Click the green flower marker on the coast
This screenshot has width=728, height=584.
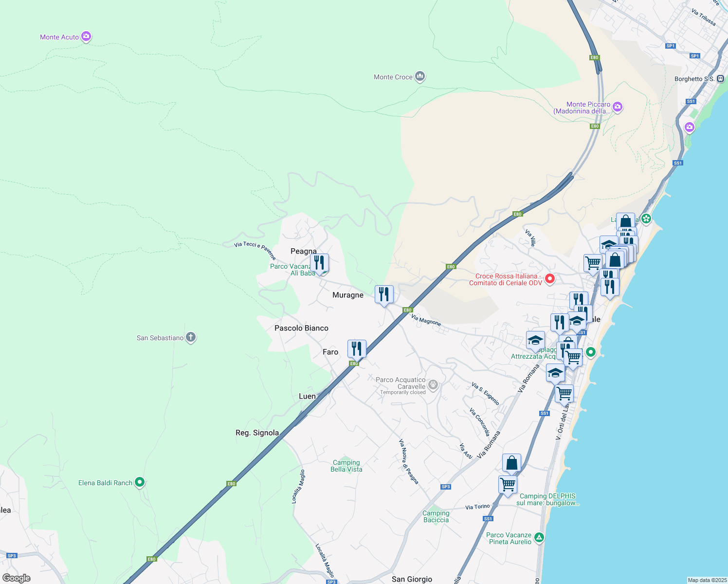646,219
